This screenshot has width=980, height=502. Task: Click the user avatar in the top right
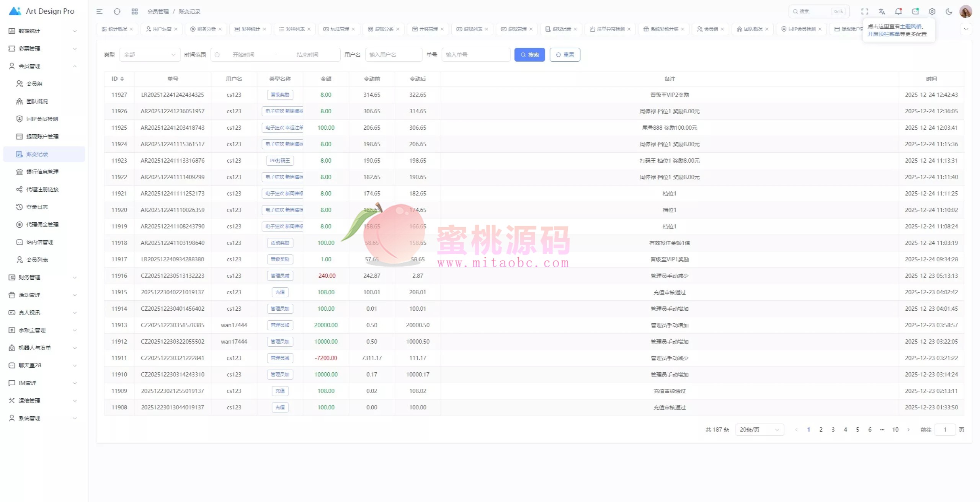pyautogui.click(x=965, y=11)
